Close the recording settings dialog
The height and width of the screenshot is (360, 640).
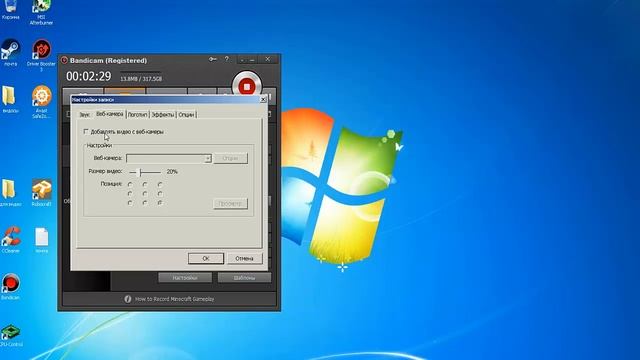click(263, 99)
